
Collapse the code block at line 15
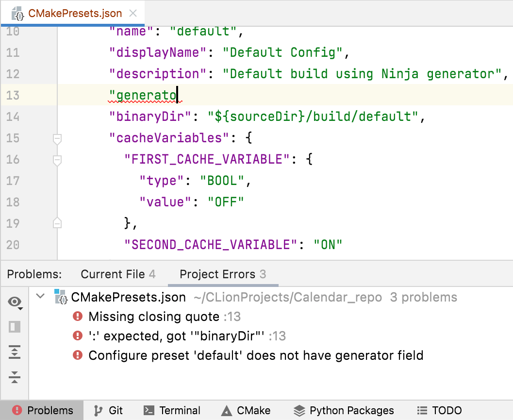coord(57,138)
